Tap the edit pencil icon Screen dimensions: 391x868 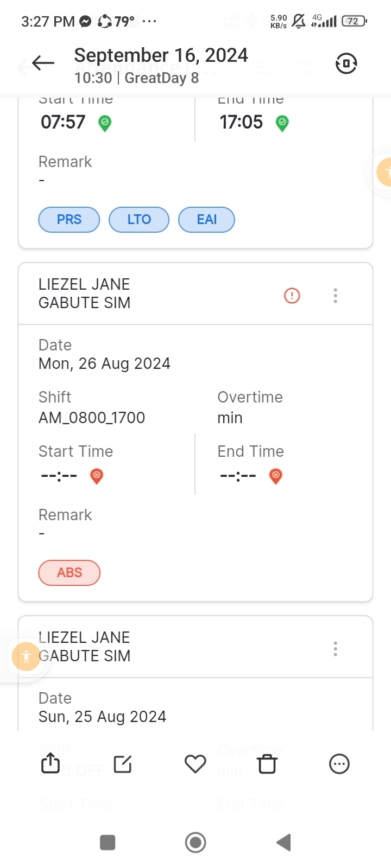[x=123, y=764]
